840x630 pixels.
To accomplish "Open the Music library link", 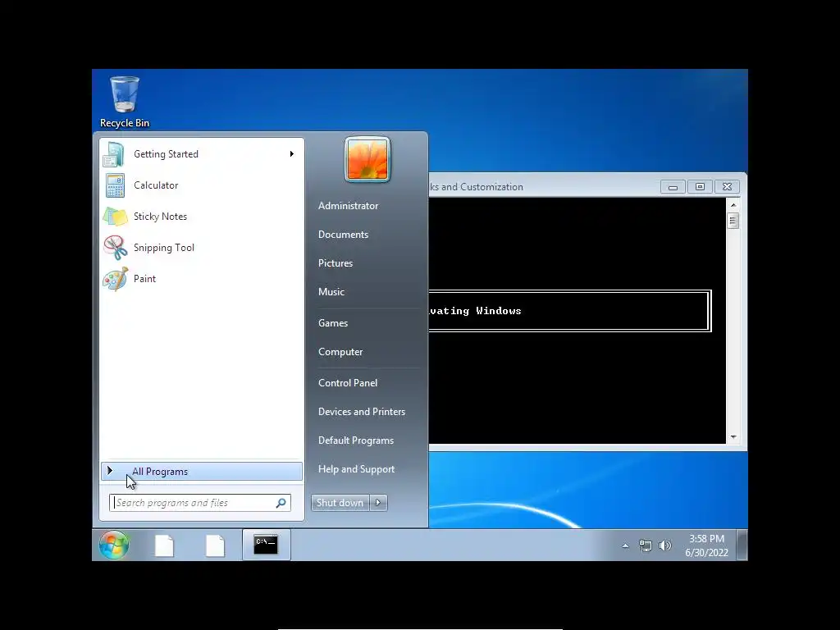I will pyautogui.click(x=331, y=292).
